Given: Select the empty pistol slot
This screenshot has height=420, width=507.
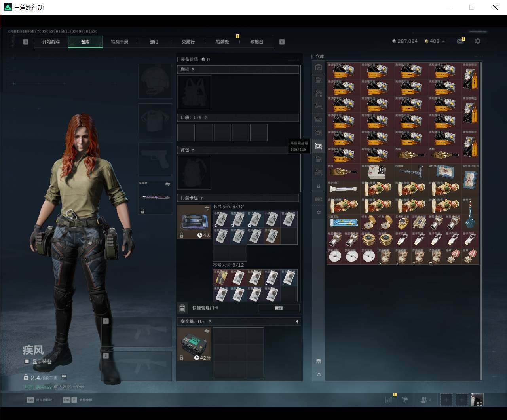Looking at the screenshot, I should pos(155,159).
